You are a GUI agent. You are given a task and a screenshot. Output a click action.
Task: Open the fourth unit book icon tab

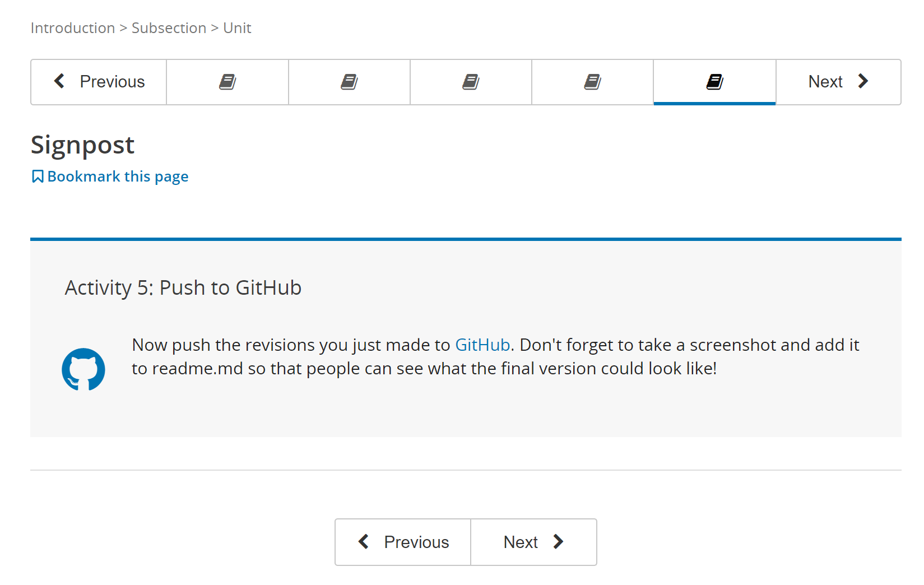tap(592, 82)
